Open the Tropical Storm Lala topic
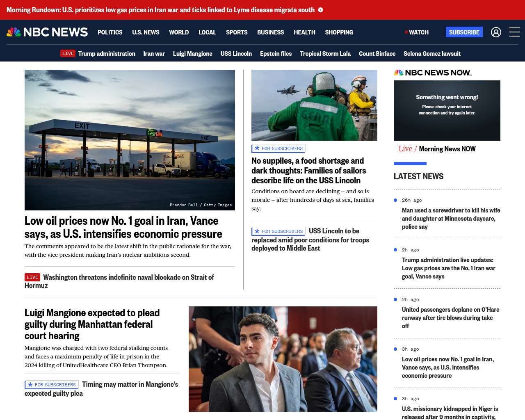Viewport: 525px width, 420px height. (325, 53)
